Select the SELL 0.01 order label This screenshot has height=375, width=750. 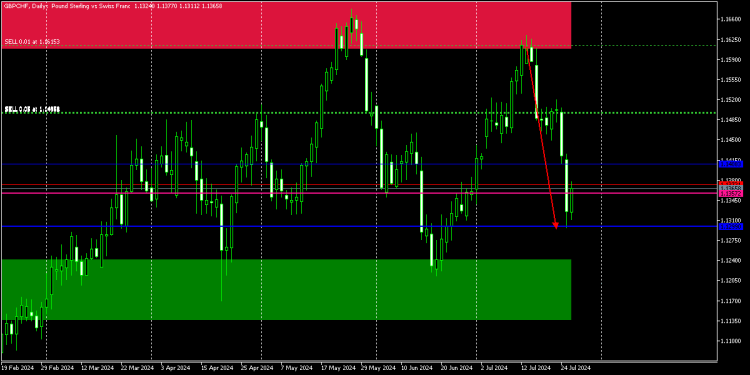pyautogui.click(x=32, y=42)
